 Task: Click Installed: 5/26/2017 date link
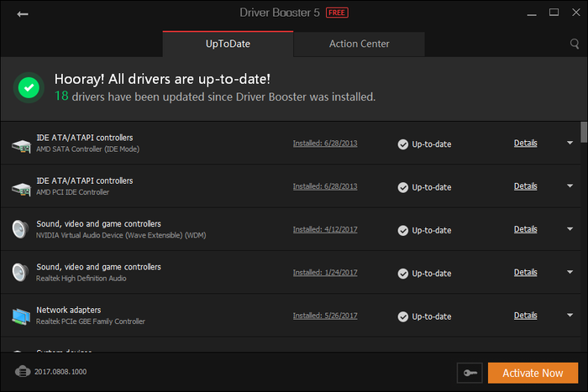pos(325,316)
